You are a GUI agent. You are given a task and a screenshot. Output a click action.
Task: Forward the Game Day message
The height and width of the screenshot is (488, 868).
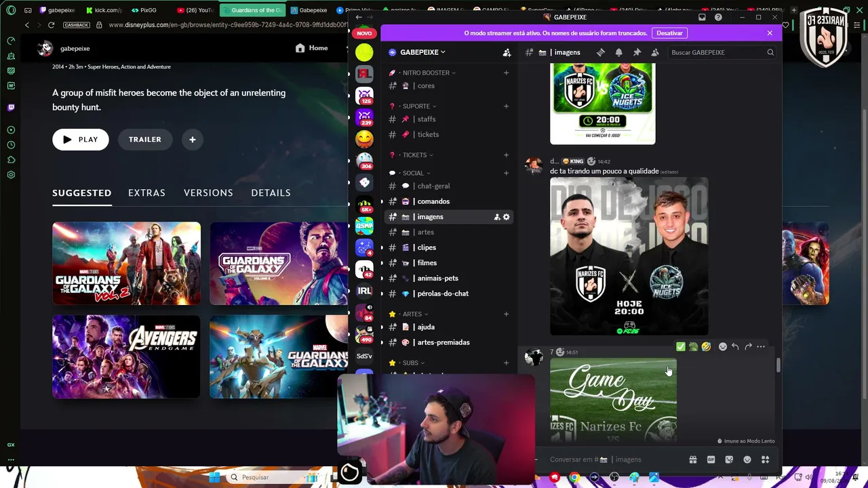(748, 347)
